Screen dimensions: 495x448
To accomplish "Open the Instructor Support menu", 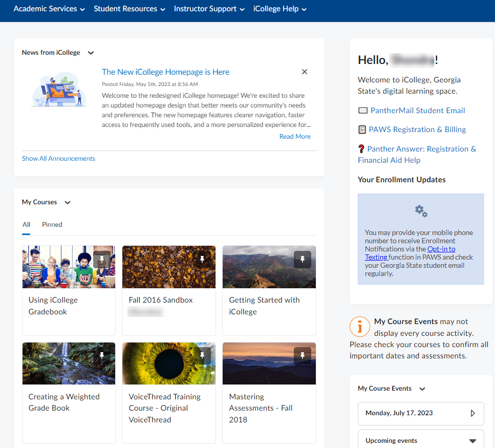I will (x=209, y=9).
